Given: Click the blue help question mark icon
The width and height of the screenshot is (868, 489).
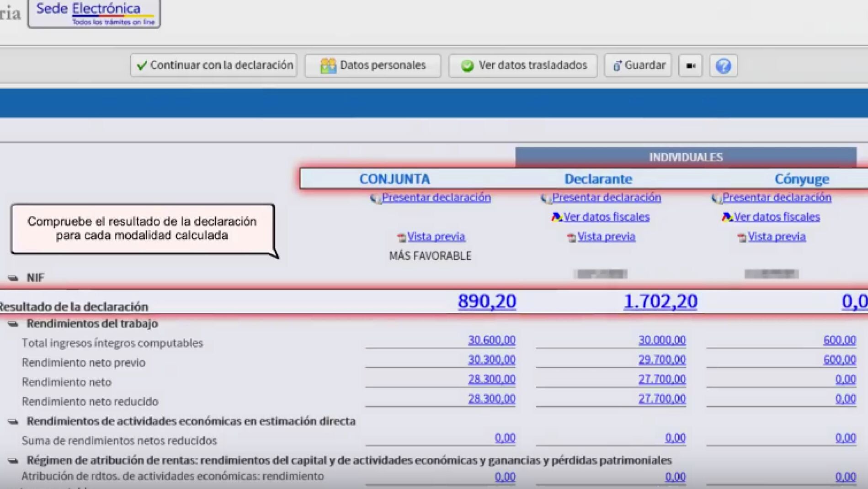Looking at the screenshot, I should click(723, 66).
